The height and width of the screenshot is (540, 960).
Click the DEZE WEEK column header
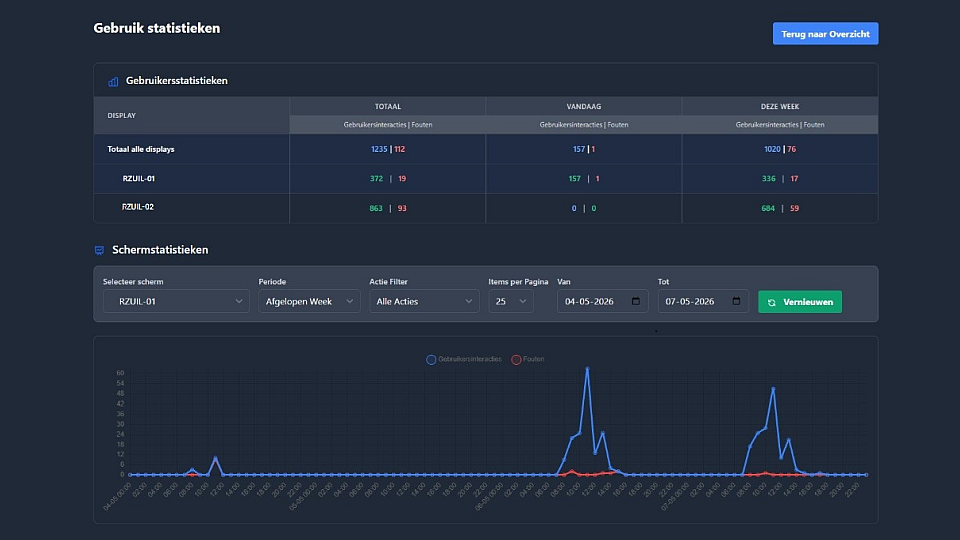pos(779,107)
